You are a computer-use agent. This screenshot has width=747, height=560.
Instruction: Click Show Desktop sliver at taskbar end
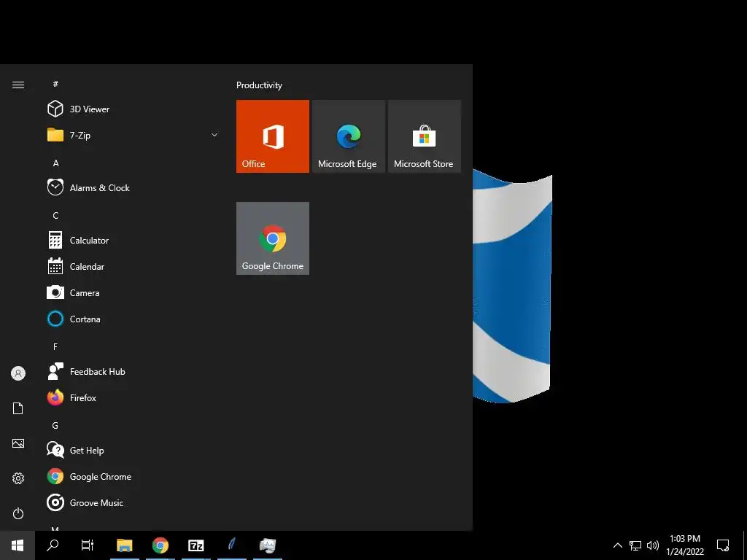tap(745, 545)
